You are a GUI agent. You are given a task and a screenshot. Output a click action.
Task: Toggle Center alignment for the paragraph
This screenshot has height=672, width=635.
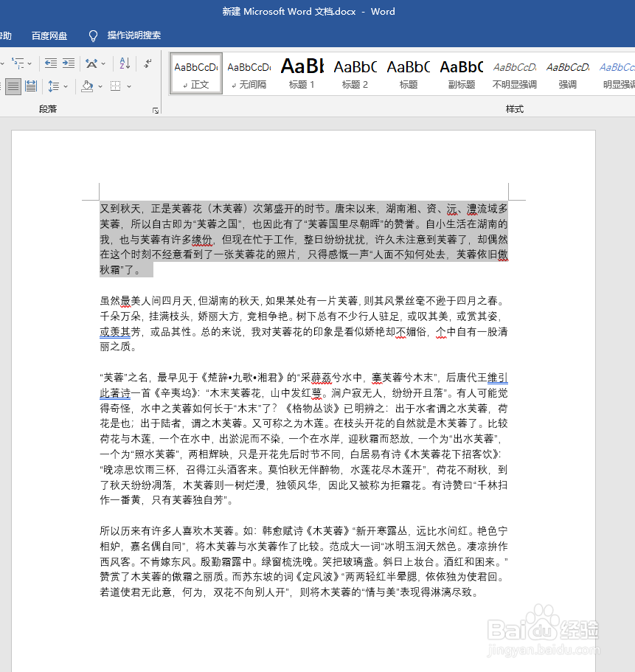tap(1, 84)
